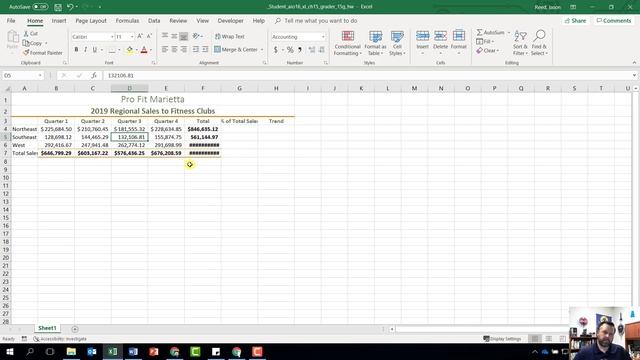
Task: Click the Delete cells icon
Action: (440, 36)
